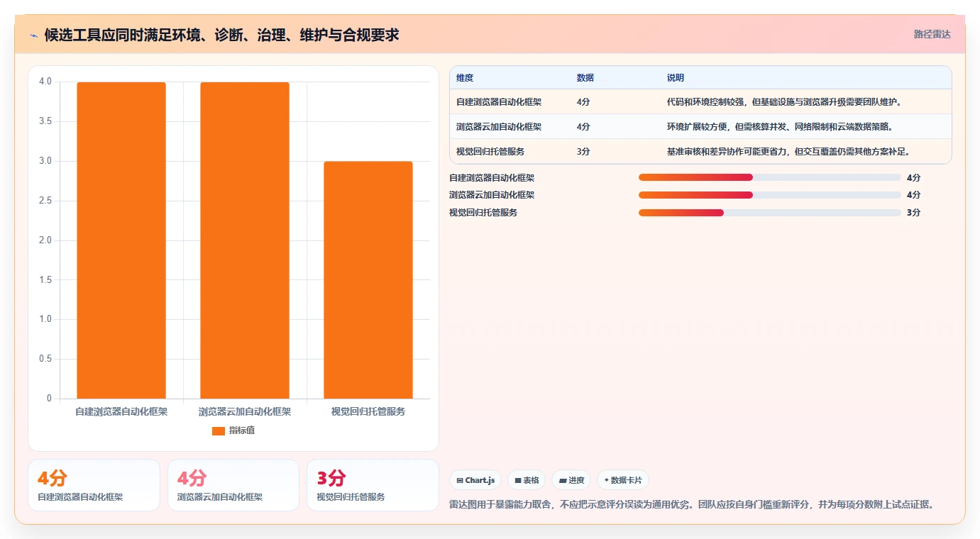This screenshot has width=980, height=539.
Task: Select table row cell 浏览器云加自动化框架
Action: (x=499, y=127)
